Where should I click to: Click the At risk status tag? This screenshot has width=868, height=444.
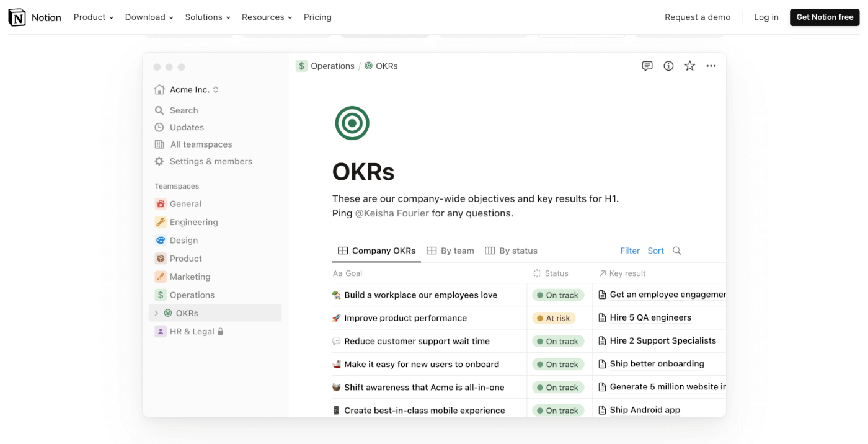pos(554,318)
